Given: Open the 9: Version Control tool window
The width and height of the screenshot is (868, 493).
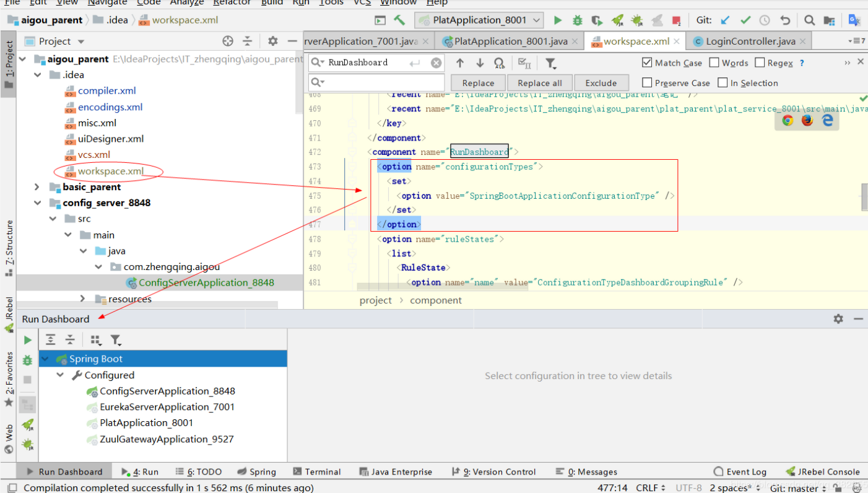Looking at the screenshot, I should pyautogui.click(x=493, y=471).
